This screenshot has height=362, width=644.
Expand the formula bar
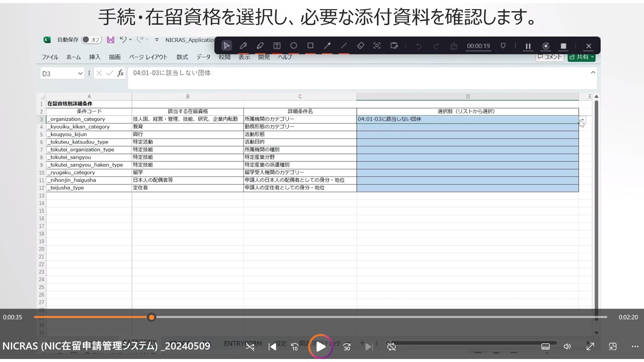(593, 73)
